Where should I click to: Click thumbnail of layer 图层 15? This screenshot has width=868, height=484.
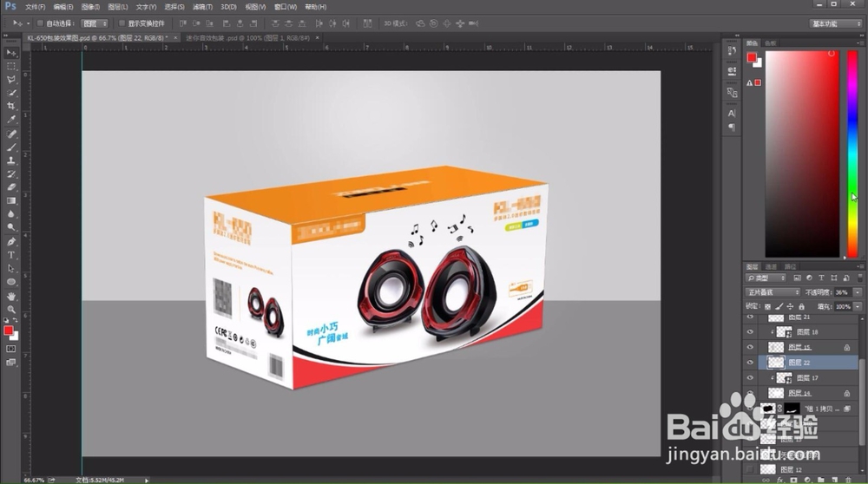pyautogui.click(x=776, y=347)
